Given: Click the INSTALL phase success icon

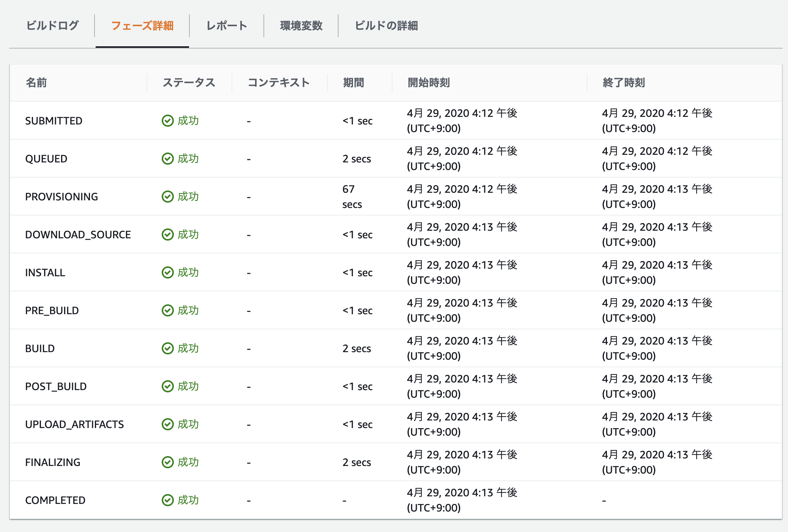Looking at the screenshot, I should pos(167,272).
